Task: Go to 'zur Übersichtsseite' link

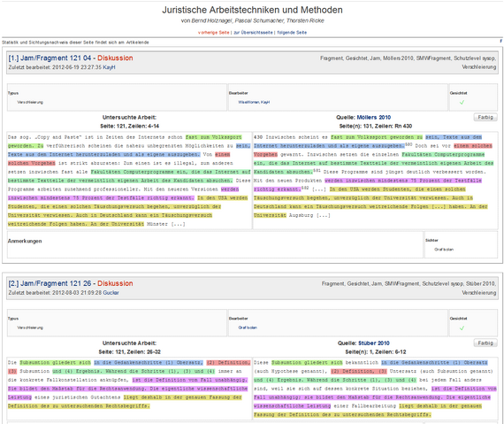Action: 253,33
